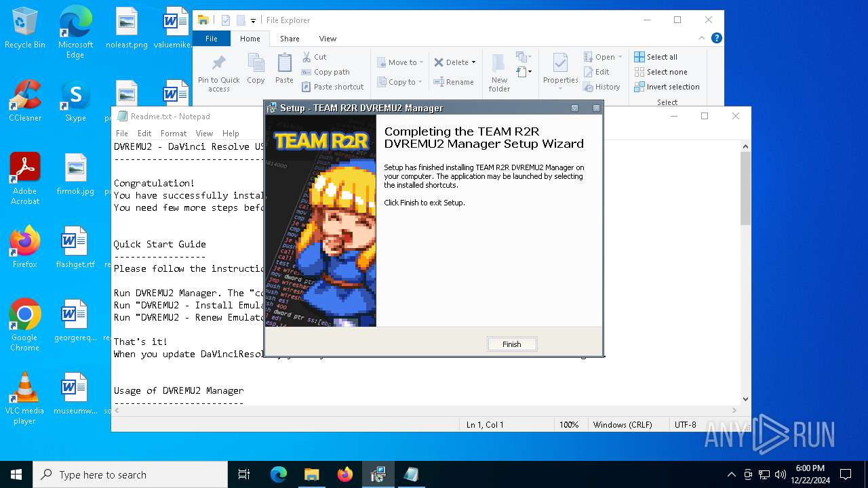Open Adobe Acrobat desktop shortcut
868x488 pixels.
tap(25, 179)
